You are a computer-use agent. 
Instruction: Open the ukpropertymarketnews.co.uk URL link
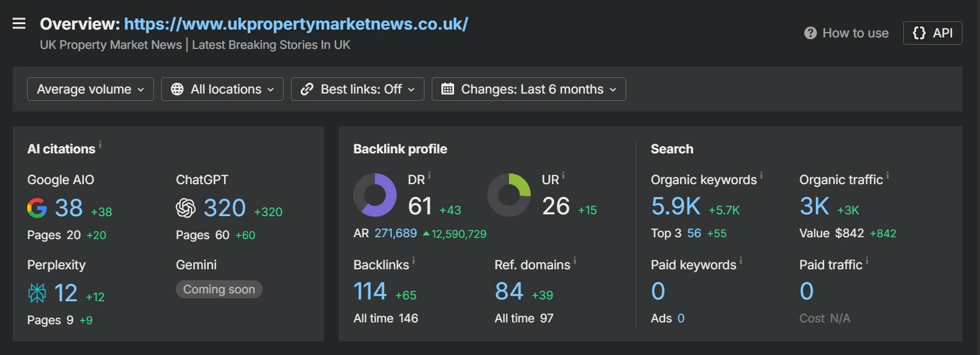pyautogui.click(x=296, y=24)
